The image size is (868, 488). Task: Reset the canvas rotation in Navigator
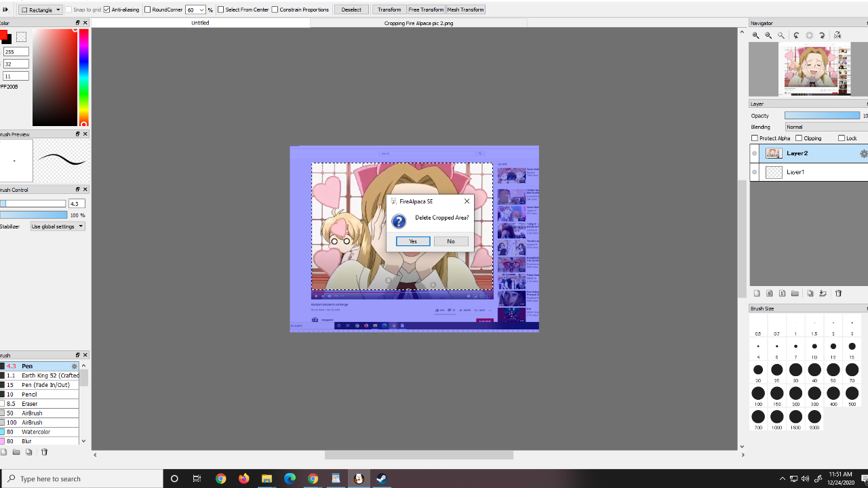pos(809,35)
